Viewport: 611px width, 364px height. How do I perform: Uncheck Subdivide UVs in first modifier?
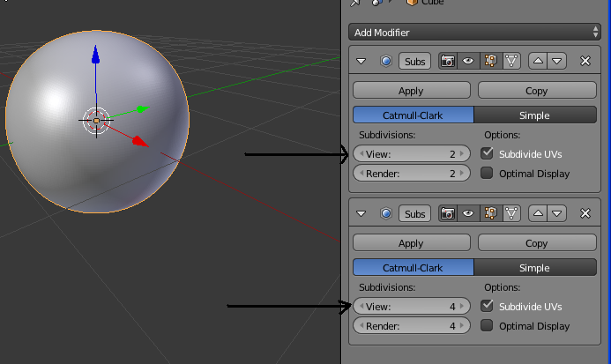487,153
